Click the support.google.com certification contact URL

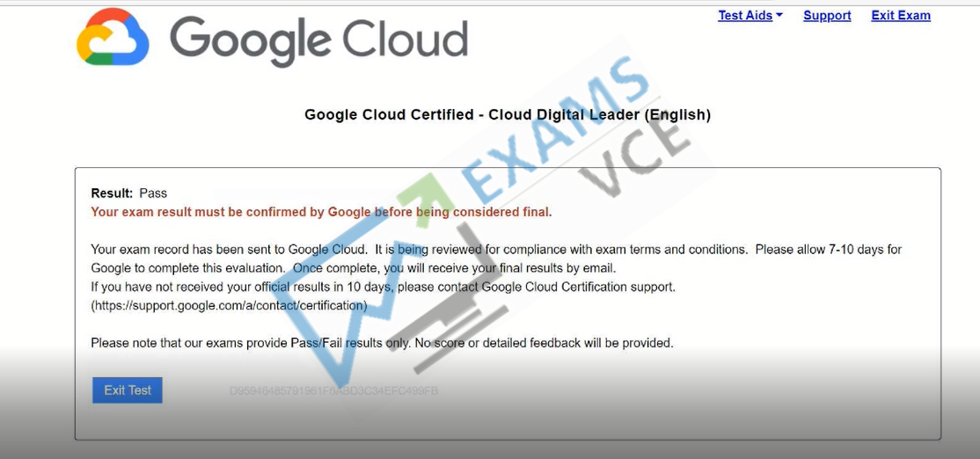click(230, 306)
